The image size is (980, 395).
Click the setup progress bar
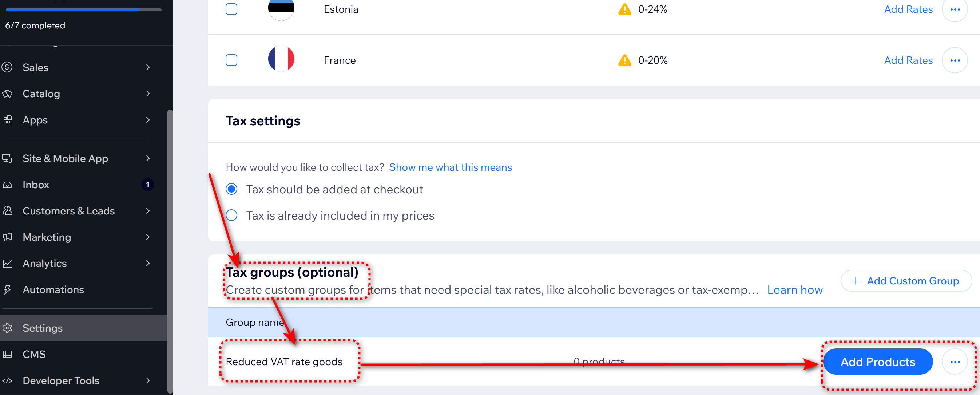point(83,9)
